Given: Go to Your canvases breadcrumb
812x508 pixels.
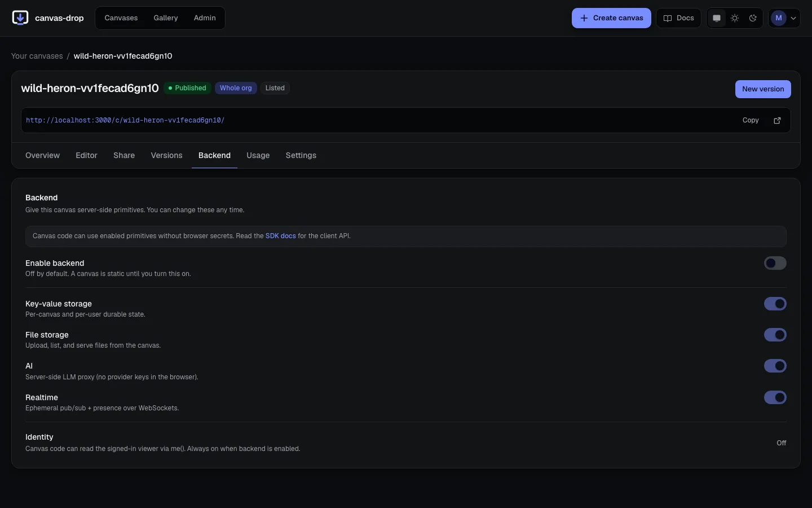Looking at the screenshot, I should [37, 56].
